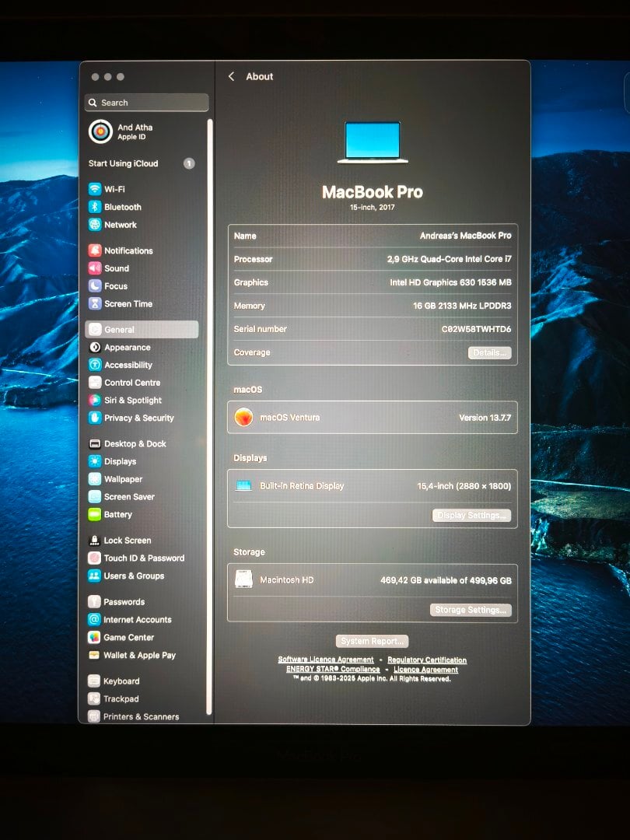630x840 pixels.
Task: Click the Search field in sidebar
Action: pos(146,103)
